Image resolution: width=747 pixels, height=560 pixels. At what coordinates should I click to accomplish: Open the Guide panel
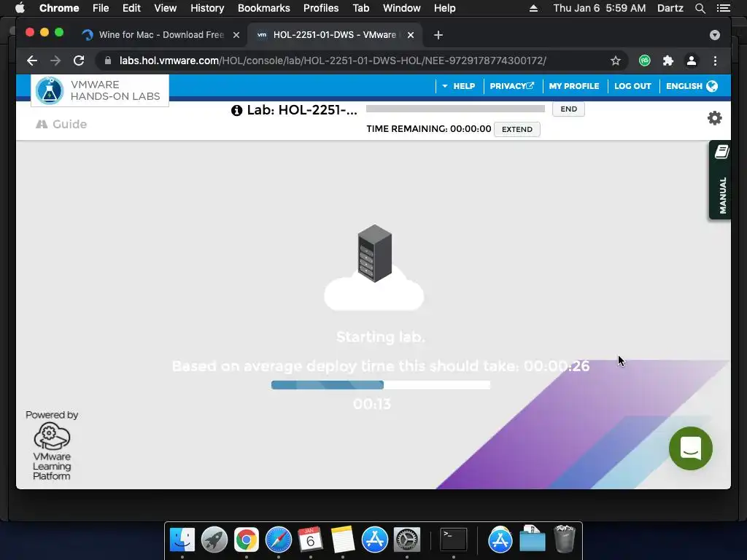tap(61, 124)
